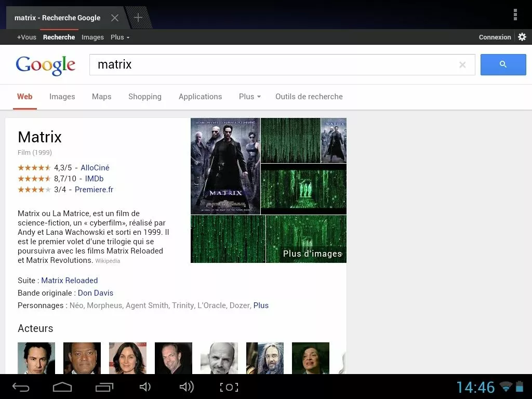
Task: Open the IMDb rating link
Action: point(95,179)
